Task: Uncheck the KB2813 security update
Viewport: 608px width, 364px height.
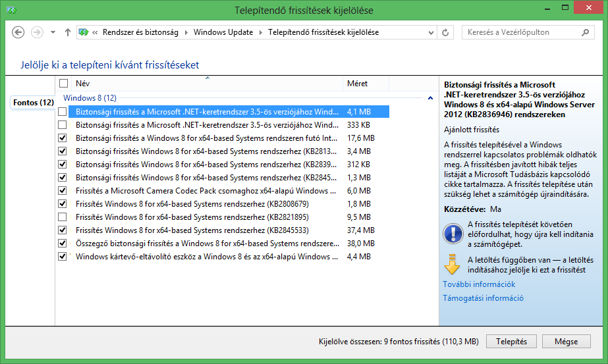Action: [x=63, y=151]
